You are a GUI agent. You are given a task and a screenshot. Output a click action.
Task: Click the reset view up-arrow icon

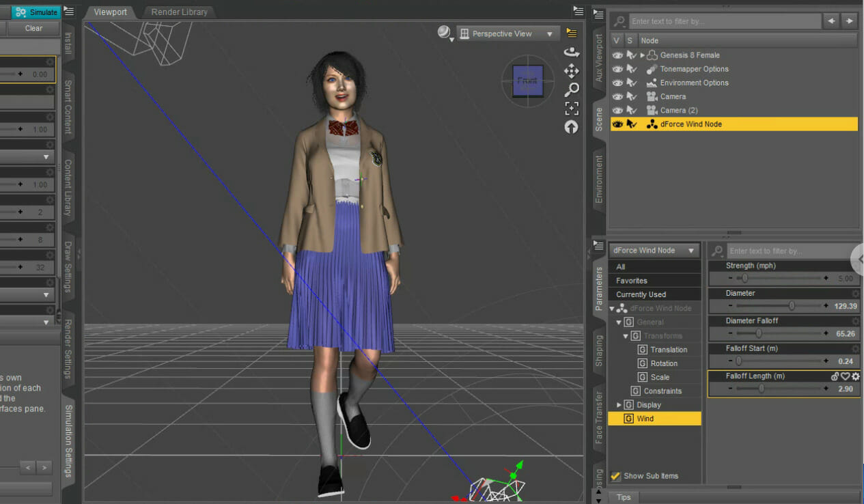coord(572,127)
